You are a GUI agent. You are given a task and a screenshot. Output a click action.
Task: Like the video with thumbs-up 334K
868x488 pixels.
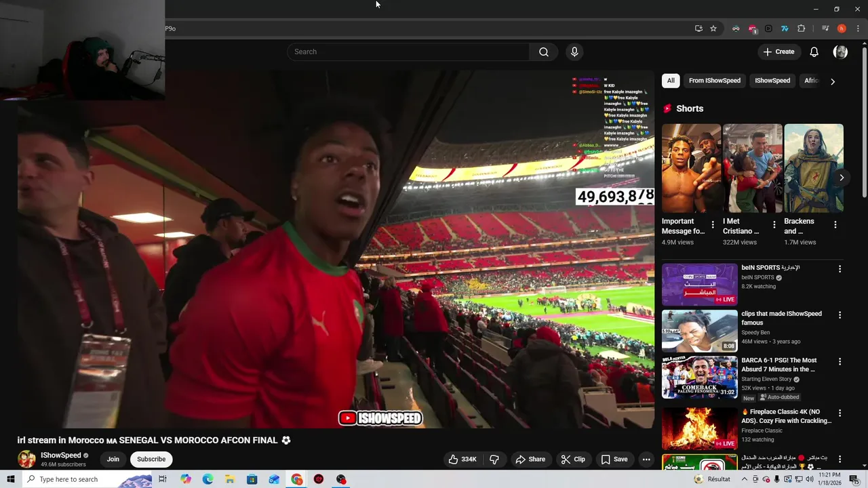pos(462,459)
